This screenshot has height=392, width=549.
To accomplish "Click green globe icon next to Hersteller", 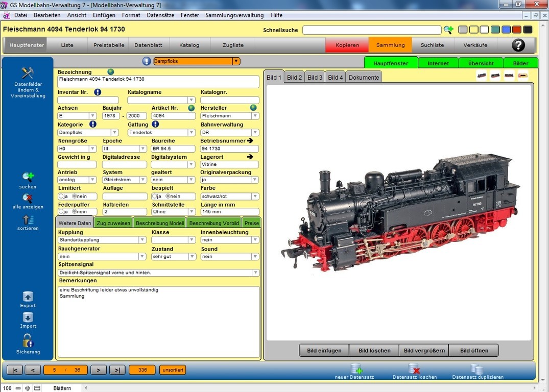I will 253,108.
